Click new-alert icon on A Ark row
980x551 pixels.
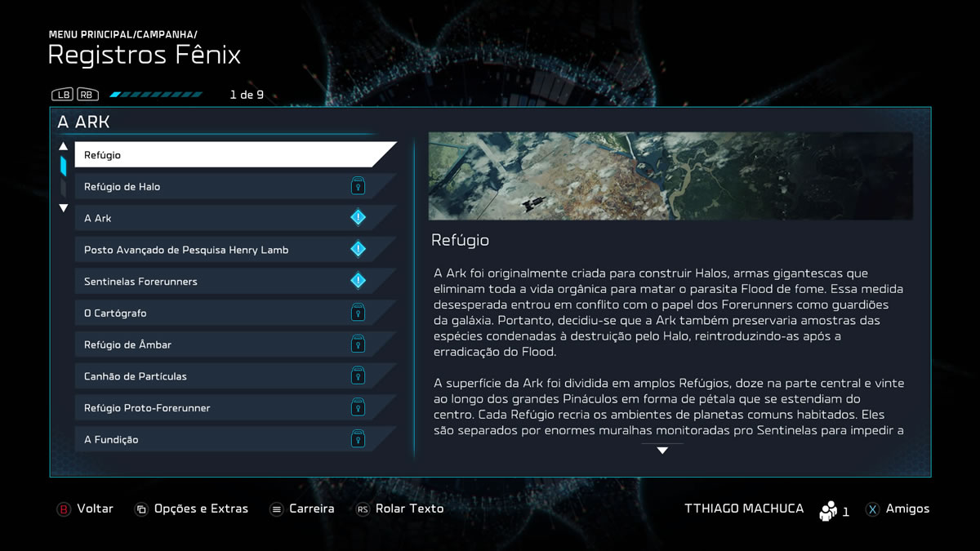click(358, 218)
